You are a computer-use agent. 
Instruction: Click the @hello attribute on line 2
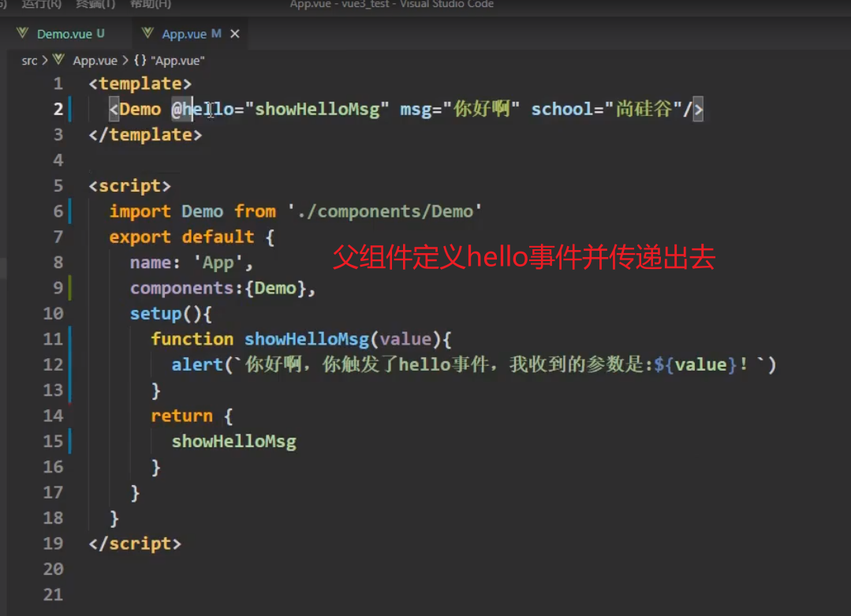pyautogui.click(x=203, y=109)
